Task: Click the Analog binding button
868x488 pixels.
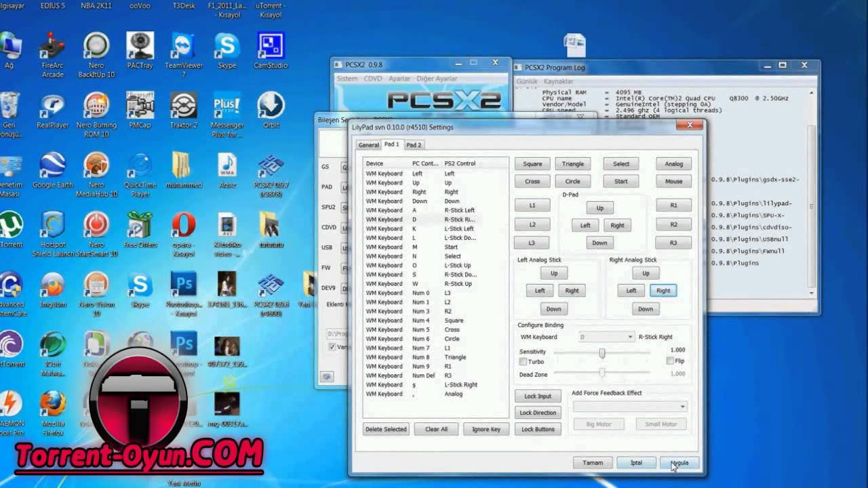Action: (x=674, y=164)
